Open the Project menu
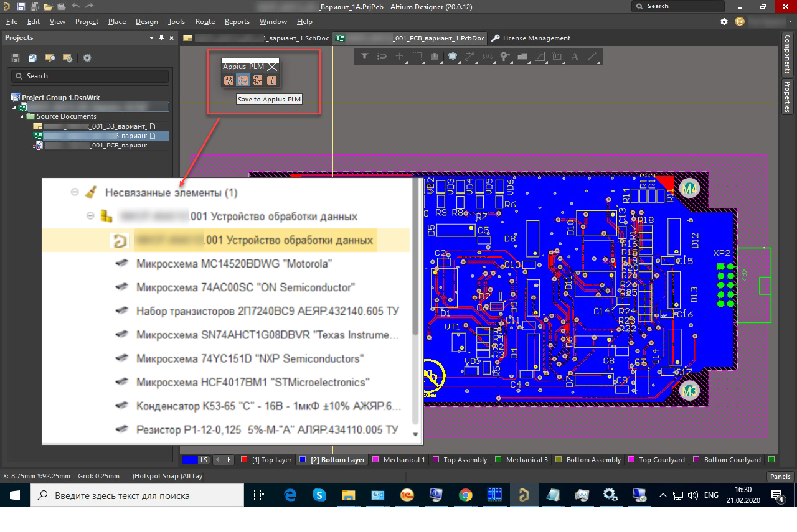797x532 pixels. click(x=86, y=21)
